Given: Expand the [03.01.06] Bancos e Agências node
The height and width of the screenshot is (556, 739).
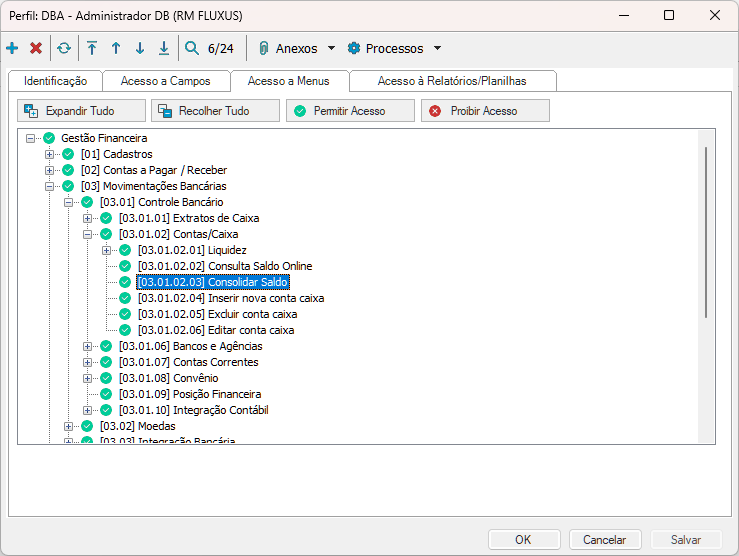Looking at the screenshot, I should pos(87,346).
